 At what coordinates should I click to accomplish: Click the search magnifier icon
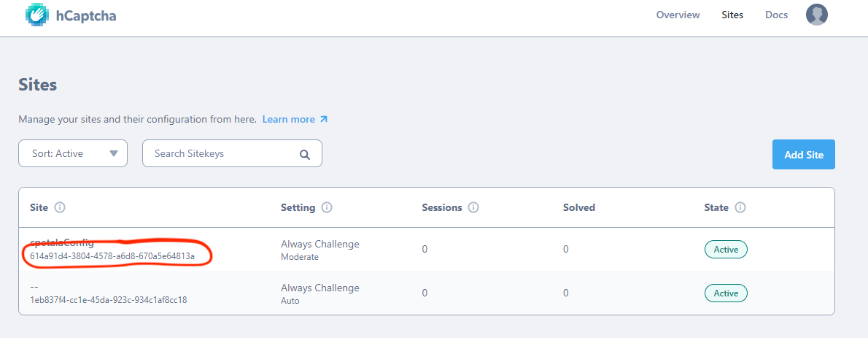tap(304, 154)
